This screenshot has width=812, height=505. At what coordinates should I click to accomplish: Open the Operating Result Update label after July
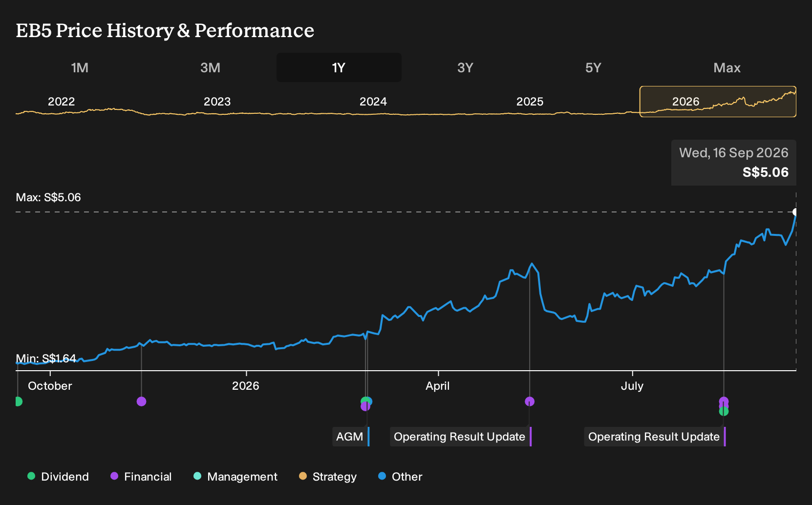(655, 437)
